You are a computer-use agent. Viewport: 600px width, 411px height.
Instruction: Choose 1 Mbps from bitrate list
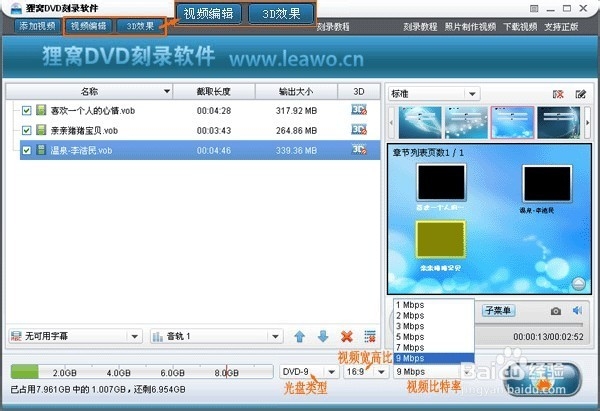click(x=434, y=305)
